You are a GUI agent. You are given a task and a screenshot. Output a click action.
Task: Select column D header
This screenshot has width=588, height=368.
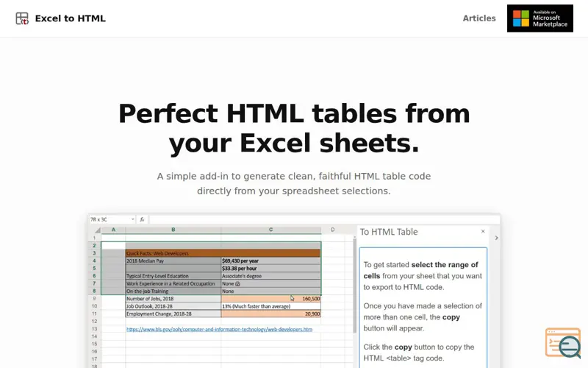pos(333,230)
